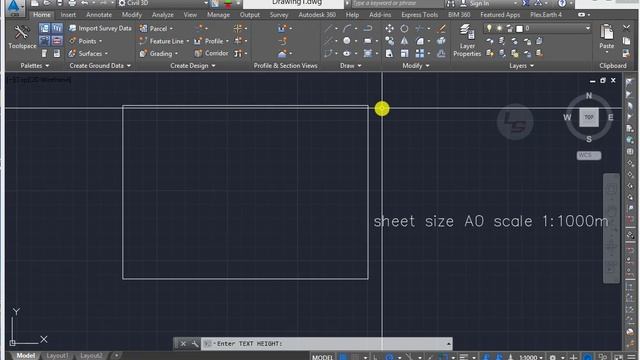Switch to the Insert ribbon tab

point(68,15)
